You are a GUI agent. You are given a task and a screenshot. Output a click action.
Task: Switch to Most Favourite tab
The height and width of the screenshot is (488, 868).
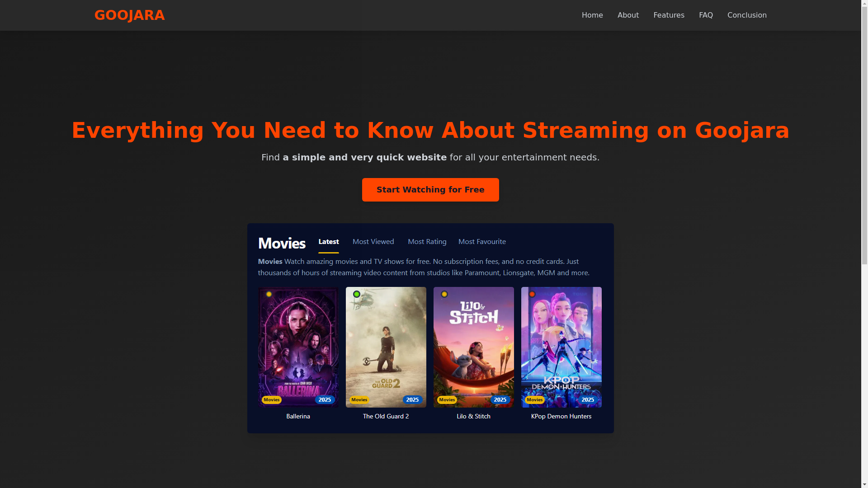(482, 242)
